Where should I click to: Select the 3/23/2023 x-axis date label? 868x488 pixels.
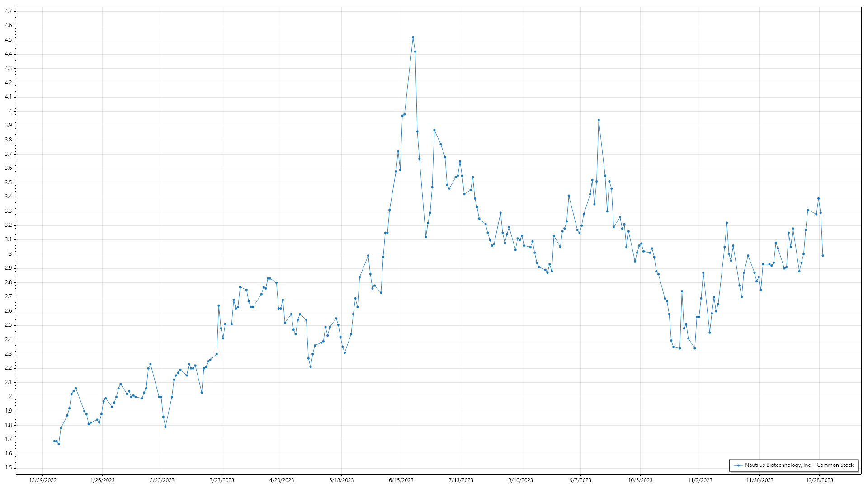click(x=222, y=480)
